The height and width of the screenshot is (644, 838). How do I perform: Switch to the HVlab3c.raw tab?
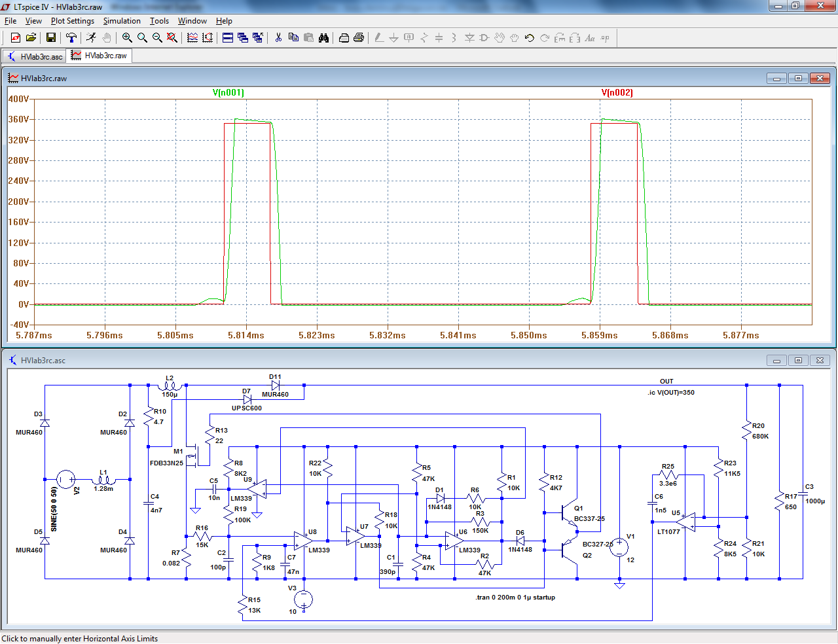tap(100, 56)
